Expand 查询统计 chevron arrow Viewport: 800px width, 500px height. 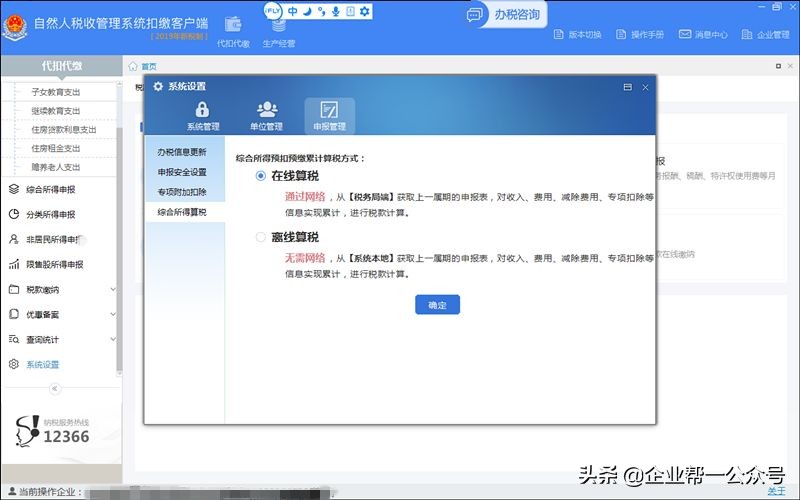[x=113, y=339]
